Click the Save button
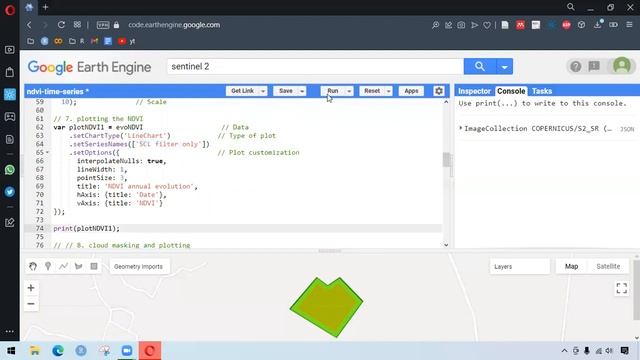 286,91
